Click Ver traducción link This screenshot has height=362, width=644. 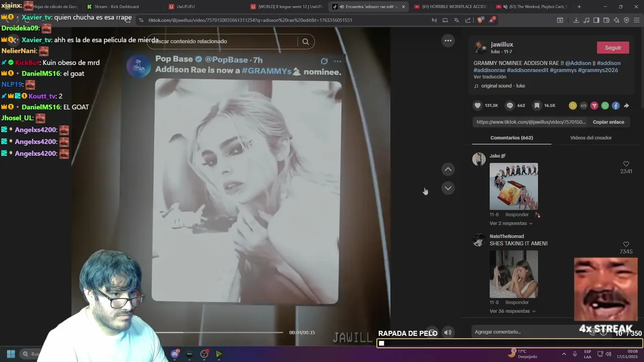click(490, 77)
